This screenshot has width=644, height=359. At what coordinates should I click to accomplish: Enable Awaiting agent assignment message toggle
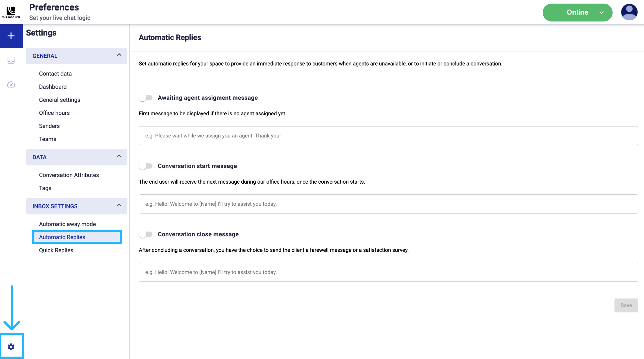[x=146, y=98]
